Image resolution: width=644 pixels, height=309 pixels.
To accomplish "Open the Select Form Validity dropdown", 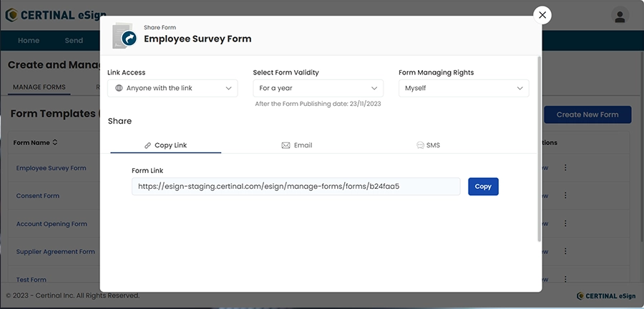I will point(318,88).
